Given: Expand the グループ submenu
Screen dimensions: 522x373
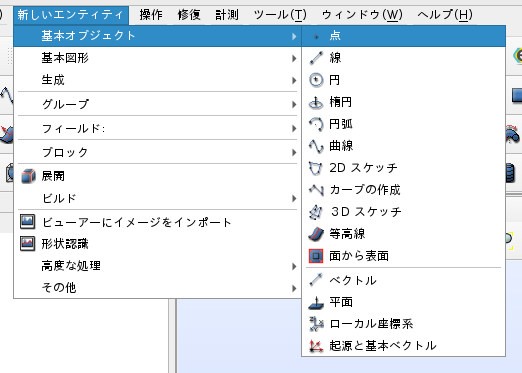Looking at the screenshot, I should (x=158, y=104).
